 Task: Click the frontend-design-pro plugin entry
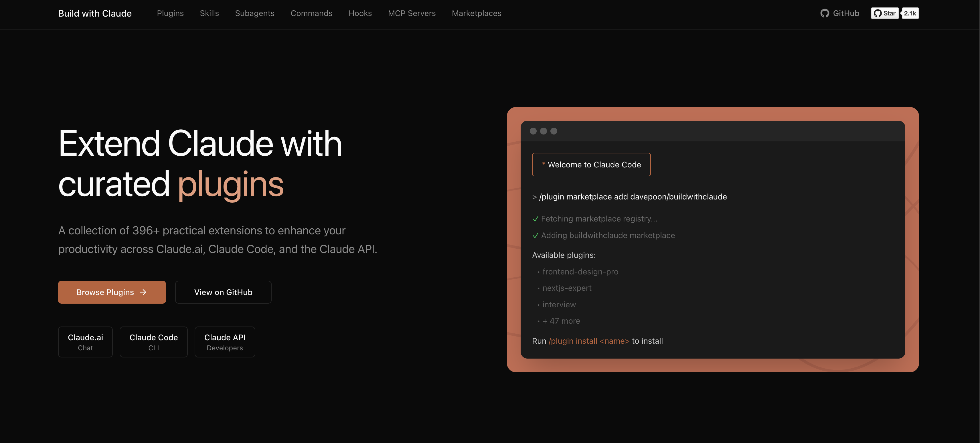pyautogui.click(x=580, y=272)
